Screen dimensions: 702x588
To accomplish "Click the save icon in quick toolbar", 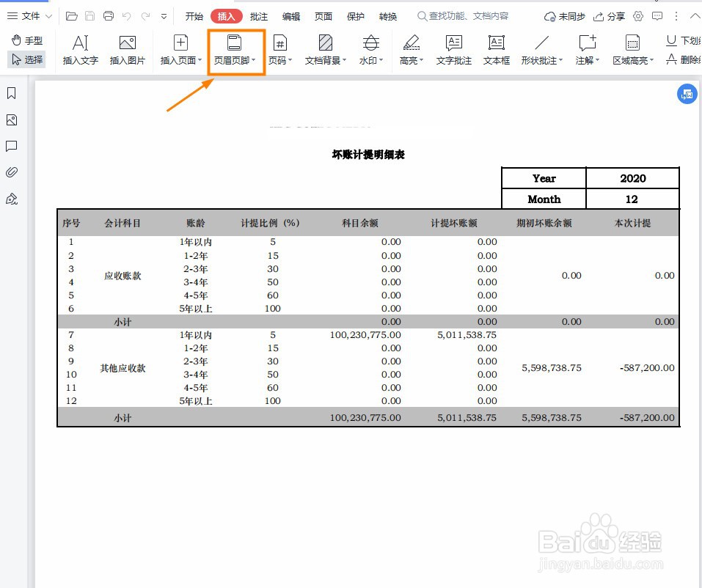I will (x=90, y=16).
